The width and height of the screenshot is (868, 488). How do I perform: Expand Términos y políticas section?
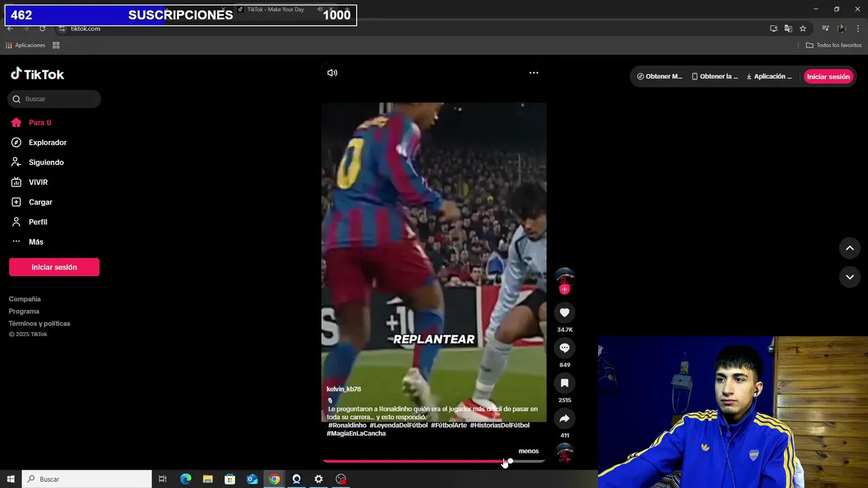point(39,323)
